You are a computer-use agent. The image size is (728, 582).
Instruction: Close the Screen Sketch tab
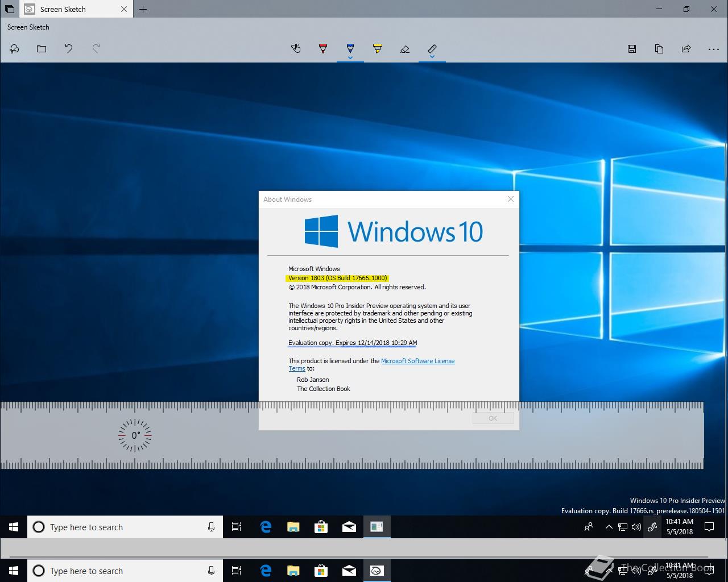tap(125, 9)
